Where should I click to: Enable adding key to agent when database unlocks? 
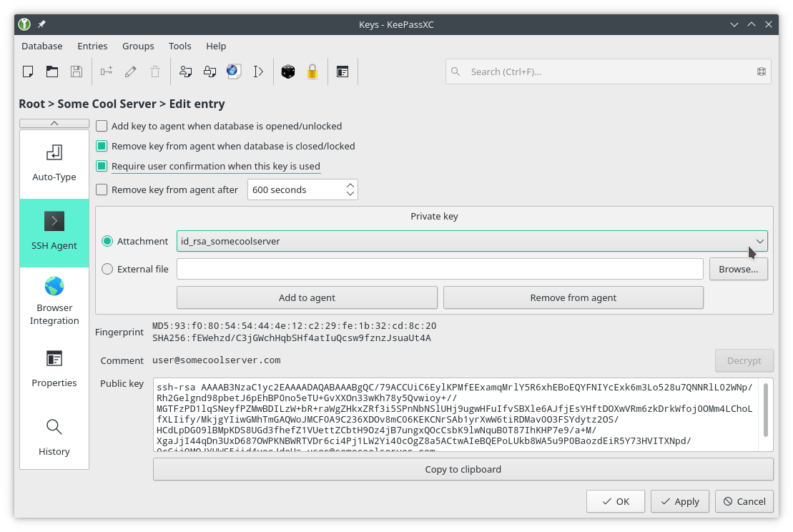101,126
